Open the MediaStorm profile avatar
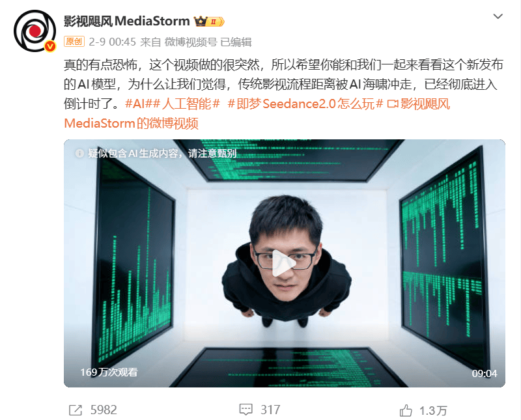Screen dimensions: 521x420 (x=35, y=31)
